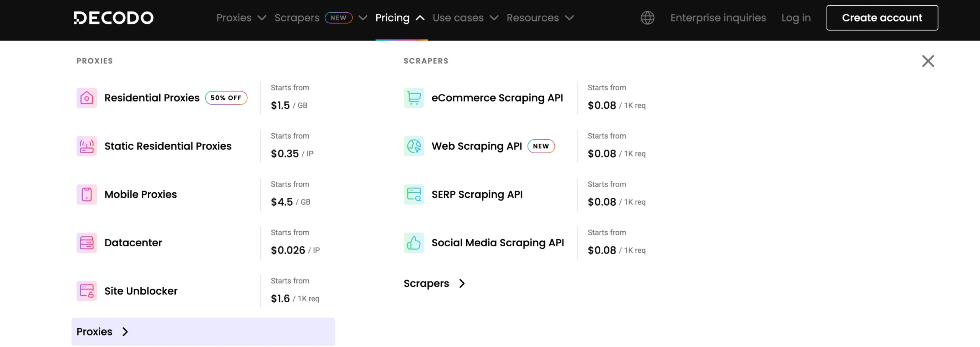Open the Resources menu

click(532, 18)
